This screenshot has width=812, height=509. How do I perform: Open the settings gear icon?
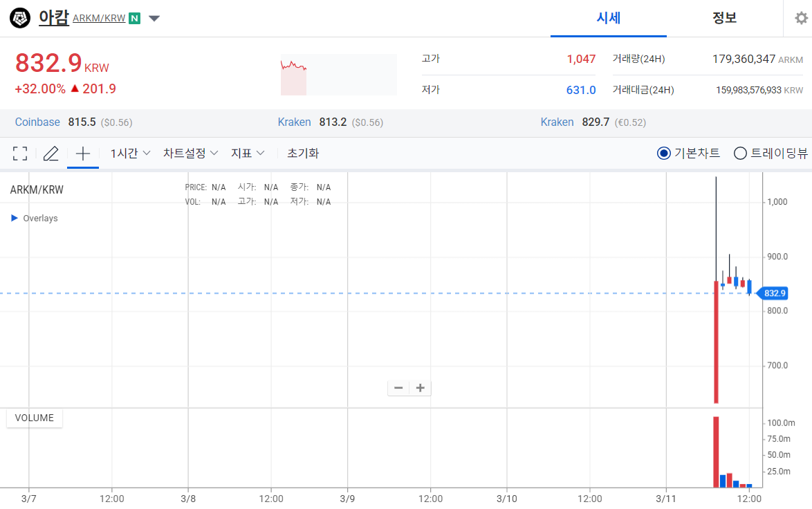(x=801, y=18)
